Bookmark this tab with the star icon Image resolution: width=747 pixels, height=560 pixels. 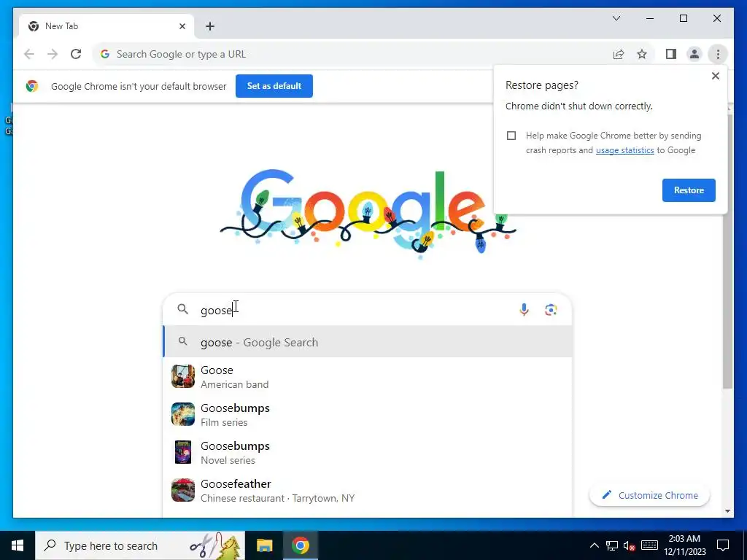click(642, 54)
